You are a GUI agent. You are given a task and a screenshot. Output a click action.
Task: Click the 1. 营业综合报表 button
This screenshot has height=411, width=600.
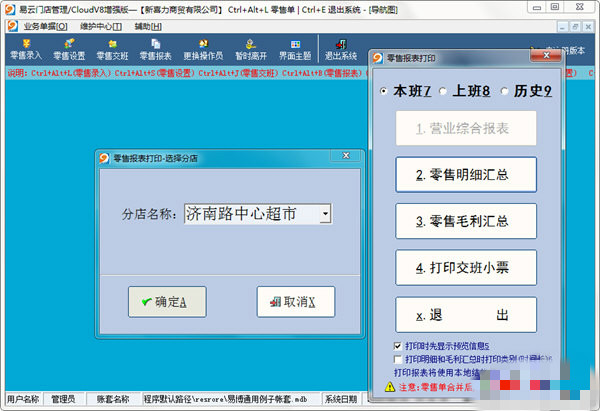[466, 128]
